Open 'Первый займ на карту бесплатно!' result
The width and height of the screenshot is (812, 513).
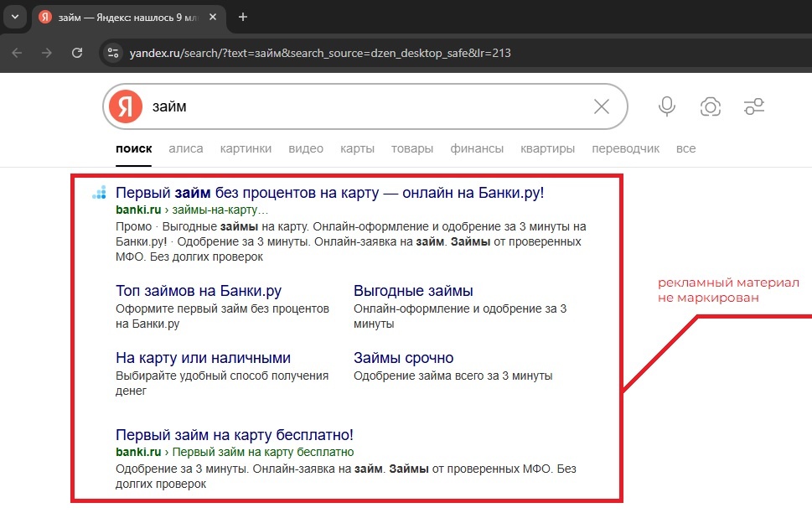tap(235, 435)
